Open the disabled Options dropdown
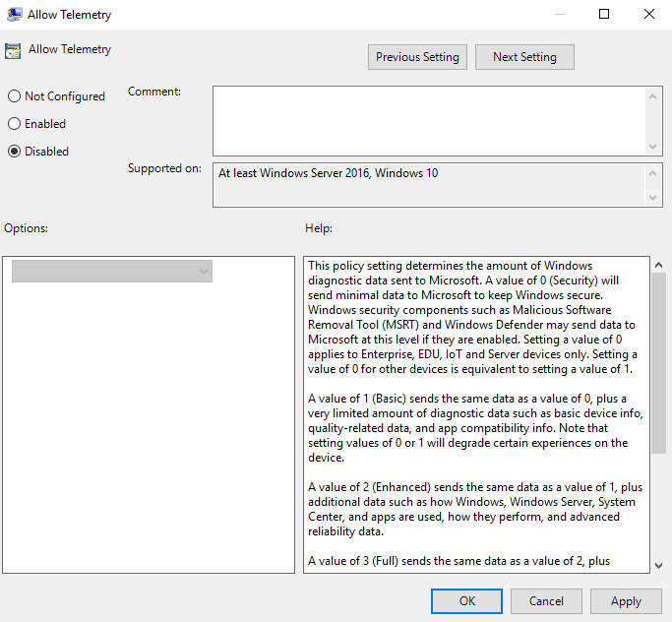Screen dimensions: 672x622 click(x=112, y=271)
